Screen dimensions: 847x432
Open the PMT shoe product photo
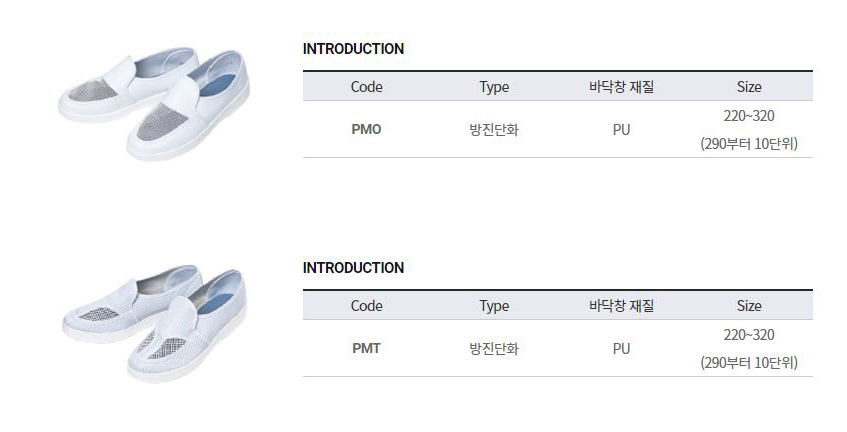tap(153, 320)
